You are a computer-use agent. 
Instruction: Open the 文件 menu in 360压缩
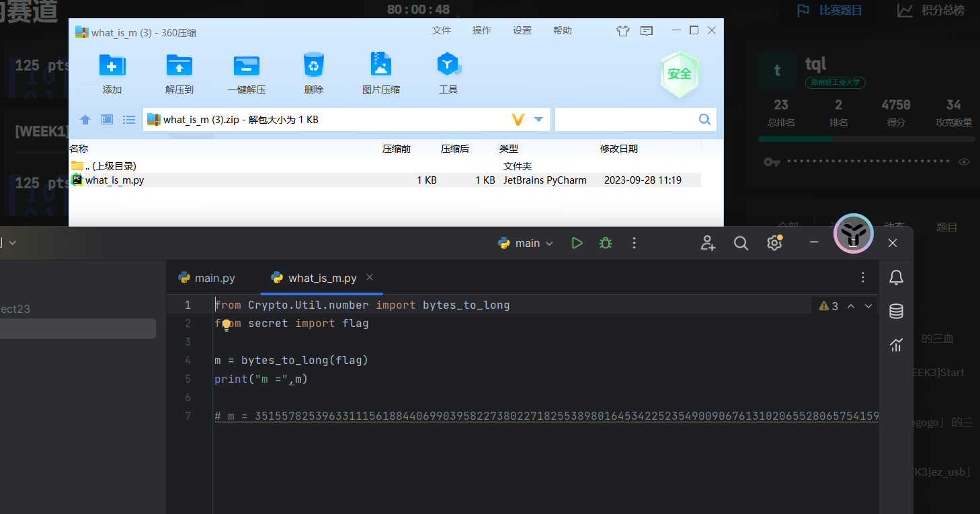click(441, 31)
